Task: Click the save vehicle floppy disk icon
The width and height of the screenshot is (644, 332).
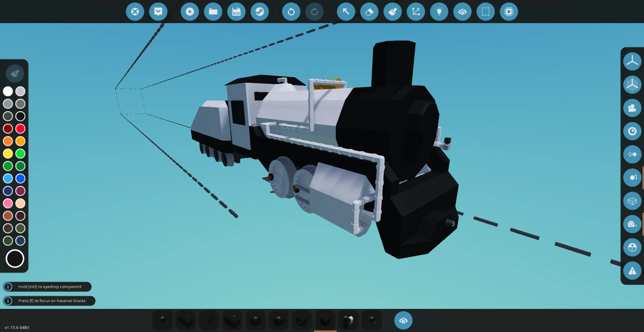Action: click(x=236, y=12)
